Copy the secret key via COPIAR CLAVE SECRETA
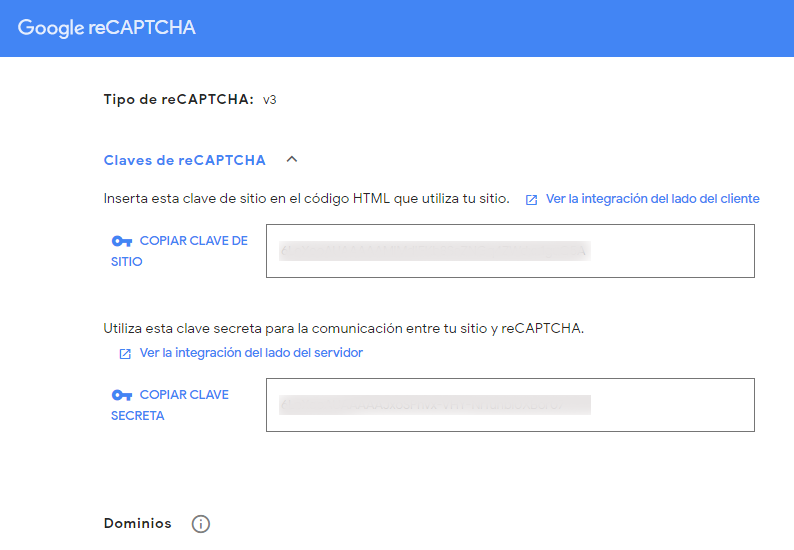Screen dimensions: 794x550 click(x=170, y=405)
